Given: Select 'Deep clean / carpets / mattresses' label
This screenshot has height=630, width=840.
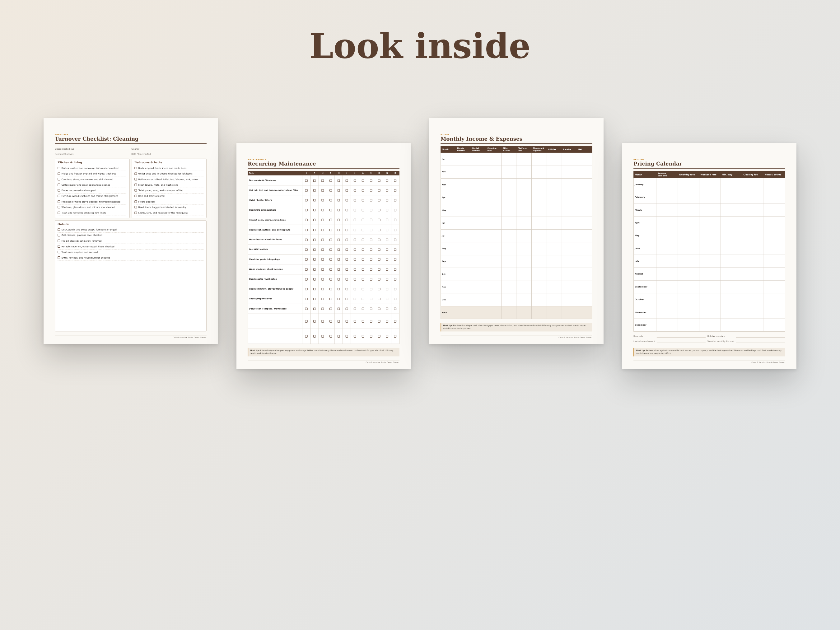Looking at the screenshot, I should click(268, 309).
